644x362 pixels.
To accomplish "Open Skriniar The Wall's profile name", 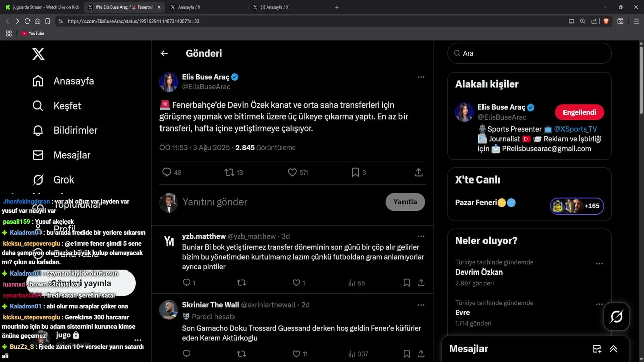I will [210, 305].
